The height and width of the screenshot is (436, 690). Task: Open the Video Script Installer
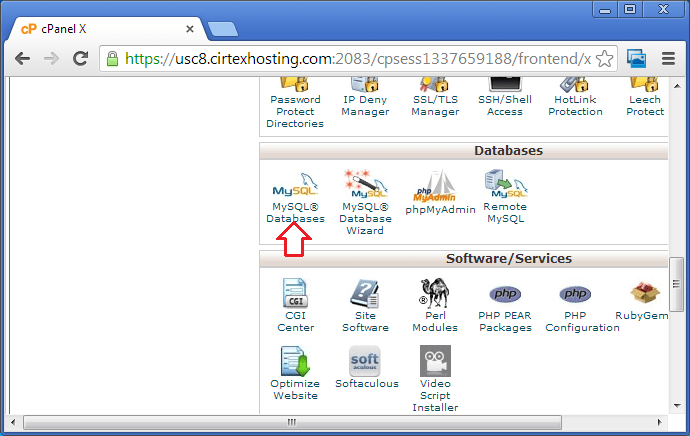(x=435, y=362)
